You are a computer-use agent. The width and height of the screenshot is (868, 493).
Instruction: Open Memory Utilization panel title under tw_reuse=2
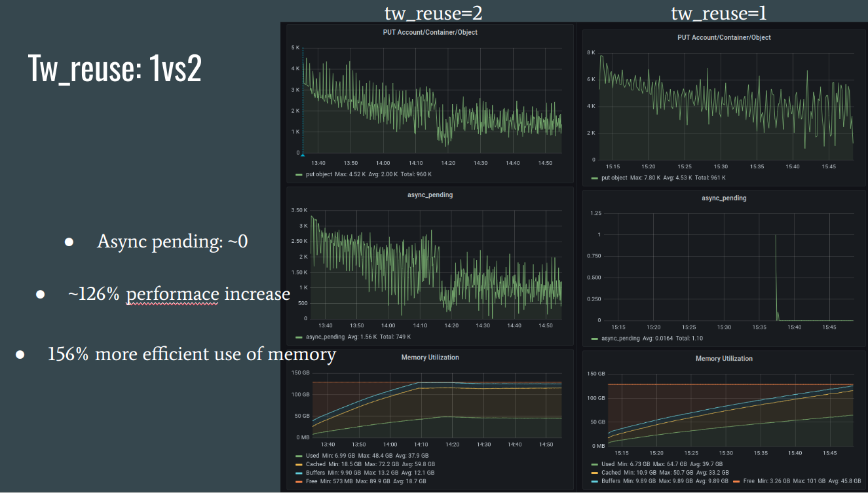tap(430, 357)
